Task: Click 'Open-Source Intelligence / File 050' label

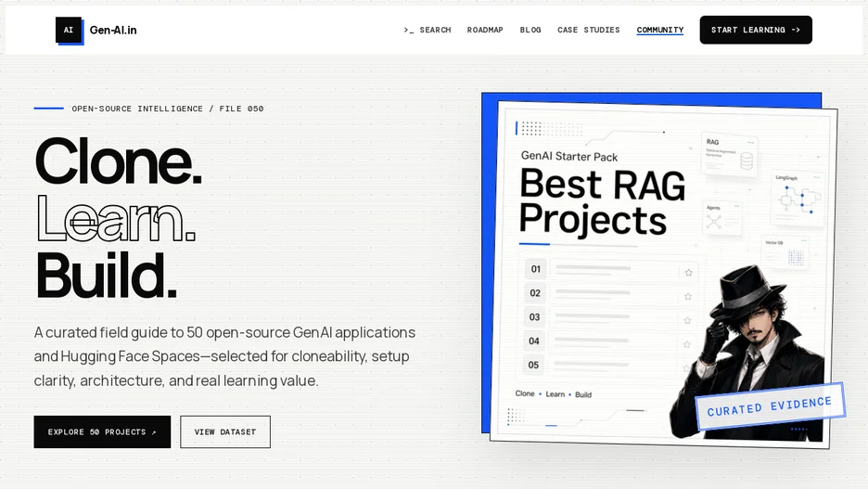Action: (168, 109)
